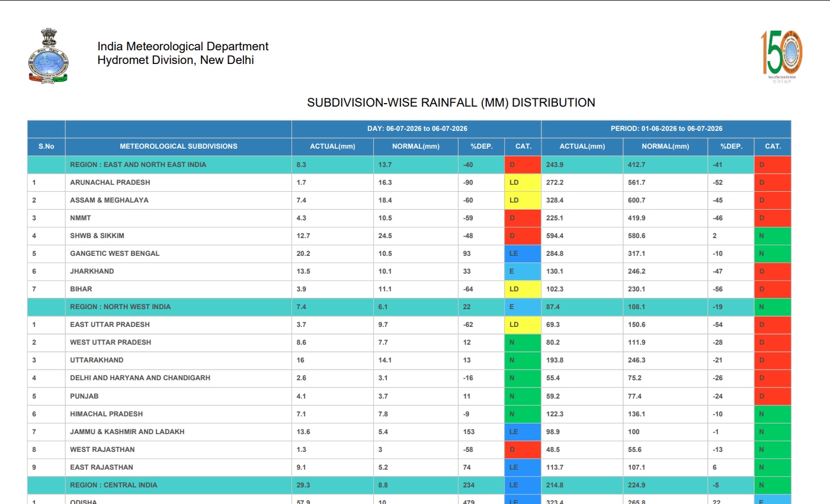Click the blue LE cell for Gangetic West Bengal

pos(523,253)
